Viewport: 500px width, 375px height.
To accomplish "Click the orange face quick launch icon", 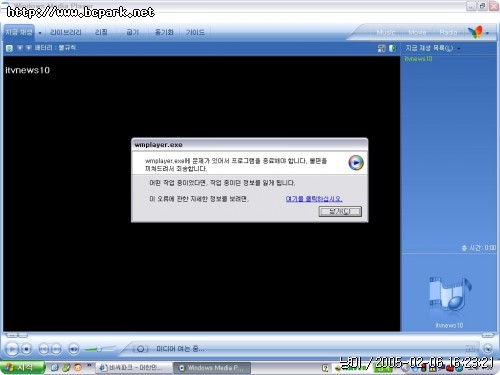I will point(78,368).
